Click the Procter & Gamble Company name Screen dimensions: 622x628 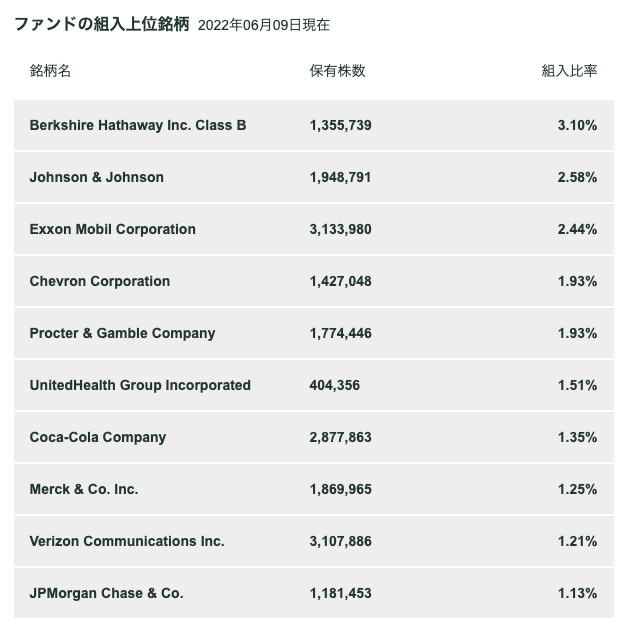tap(122, 333)
